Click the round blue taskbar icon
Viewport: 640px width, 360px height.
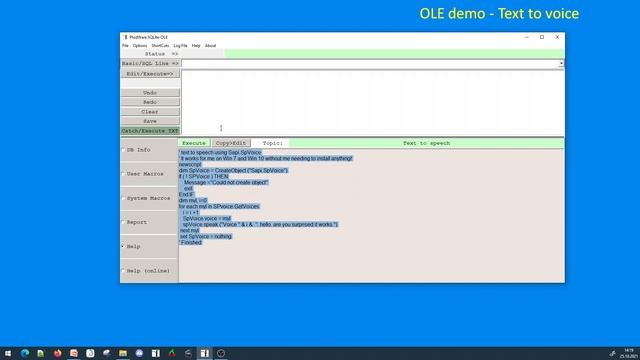[x=139, y=353]
